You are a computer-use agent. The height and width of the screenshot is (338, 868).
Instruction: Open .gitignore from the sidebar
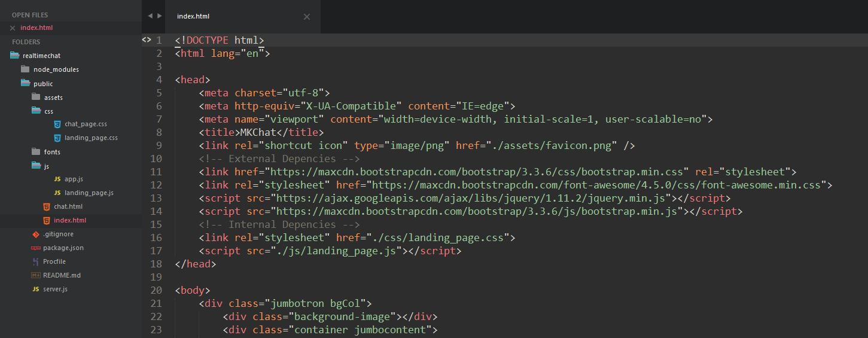[x=58, y=234]
